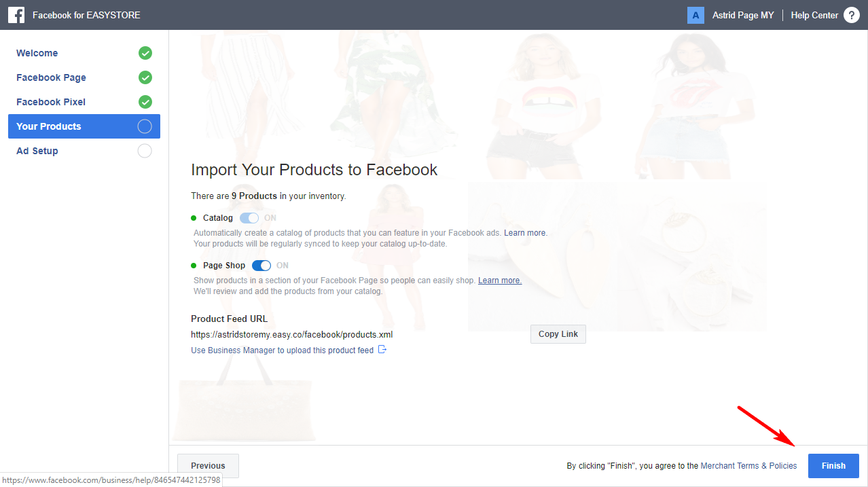Click the Finish button
This screenshot has width=868, height=487.
coord(833,466)
